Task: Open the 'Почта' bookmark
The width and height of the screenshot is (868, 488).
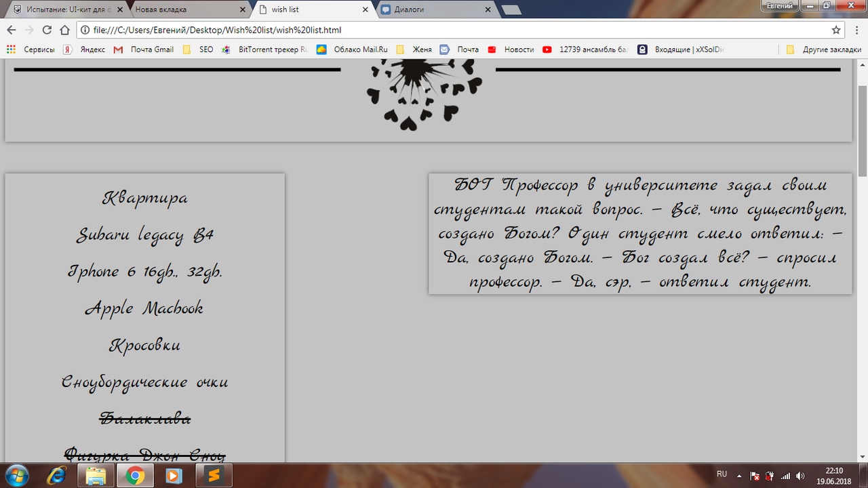Action: click(460, 49)
